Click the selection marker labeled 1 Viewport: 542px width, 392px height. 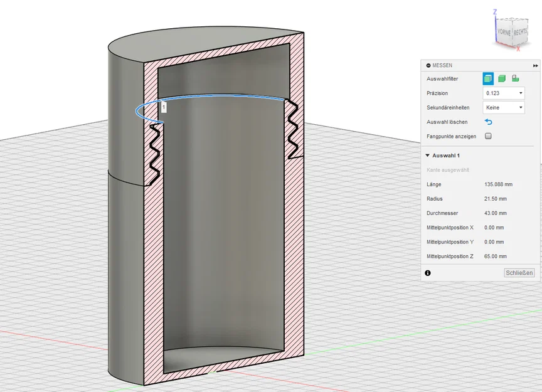[164, 107]
